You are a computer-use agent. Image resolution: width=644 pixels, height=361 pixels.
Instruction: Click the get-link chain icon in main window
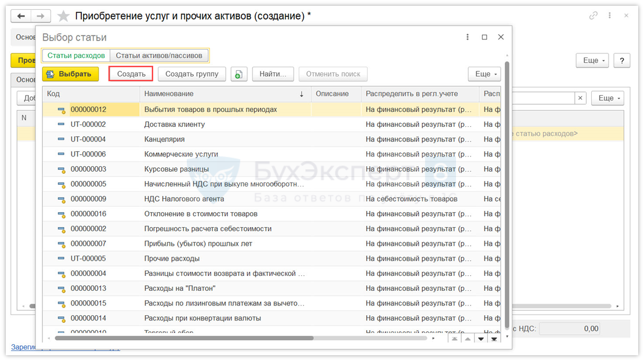pos(593,16)
